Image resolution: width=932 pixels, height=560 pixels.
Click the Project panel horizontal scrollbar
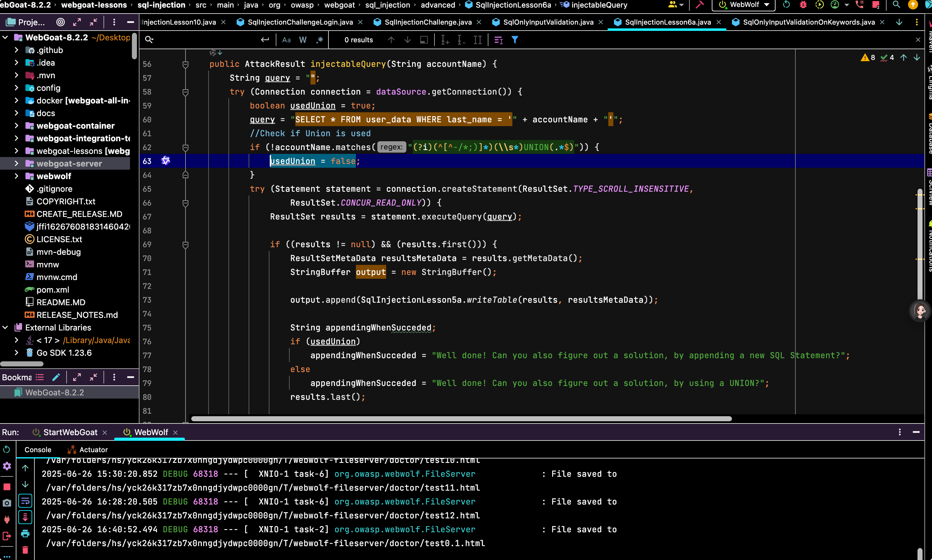coord(22,364)
